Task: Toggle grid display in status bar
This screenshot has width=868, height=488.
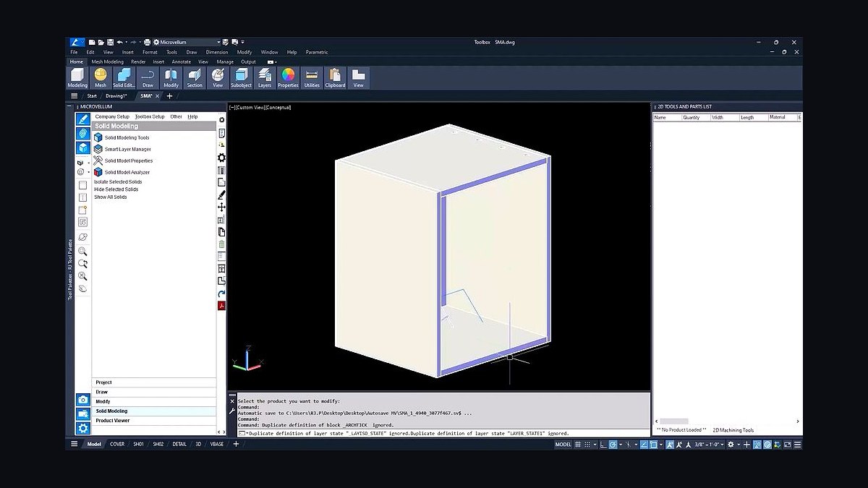Action: tap(578, 445)
